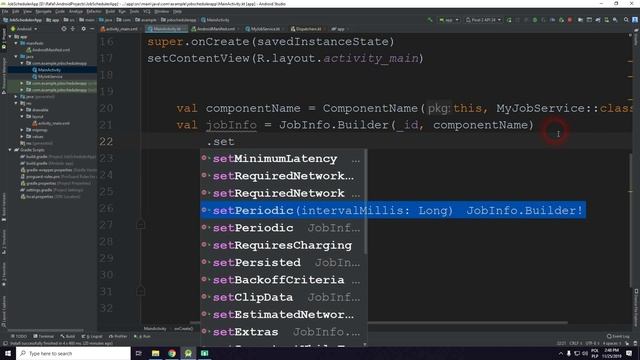Open Project panel settings gear
The width and height of the screenshot is (640, 360).
(x=83, y=29)
